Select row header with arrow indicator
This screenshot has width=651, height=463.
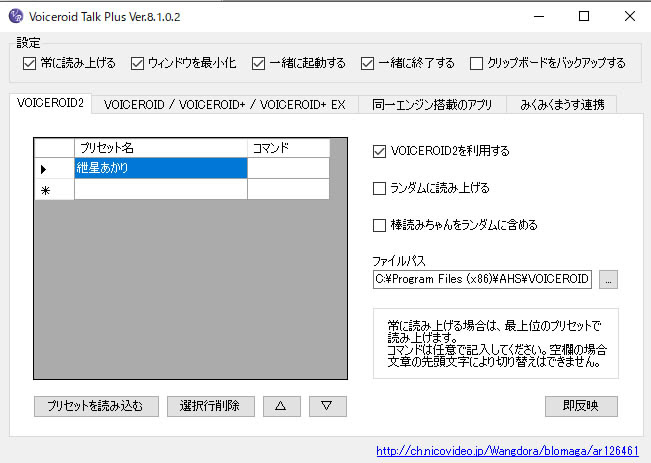(54, 168)
